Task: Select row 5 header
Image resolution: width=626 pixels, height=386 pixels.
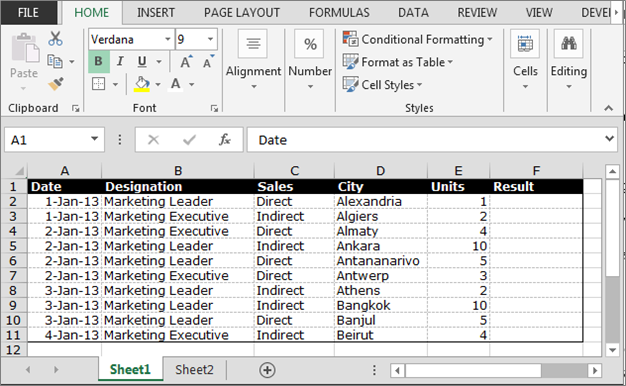Action: (13, 246)
